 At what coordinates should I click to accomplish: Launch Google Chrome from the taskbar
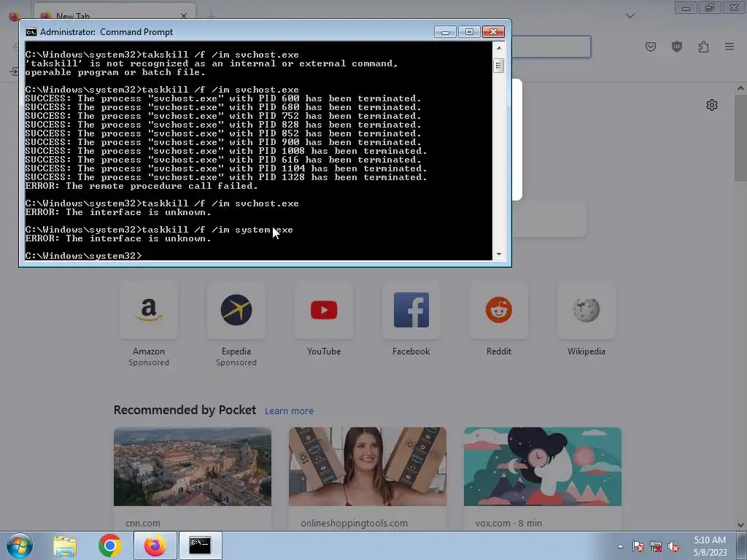coord(110,545)
